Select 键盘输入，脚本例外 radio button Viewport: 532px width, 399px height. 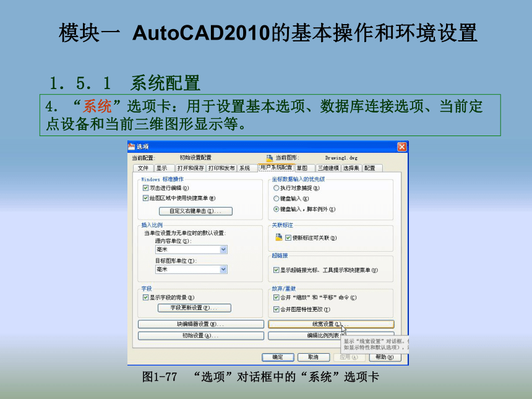click(276, 209)
